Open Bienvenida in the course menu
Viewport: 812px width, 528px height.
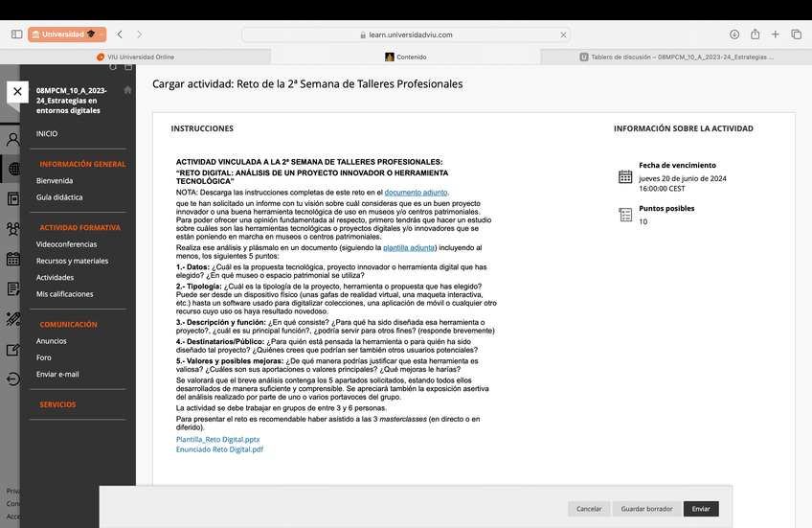(x=55, y=181)
